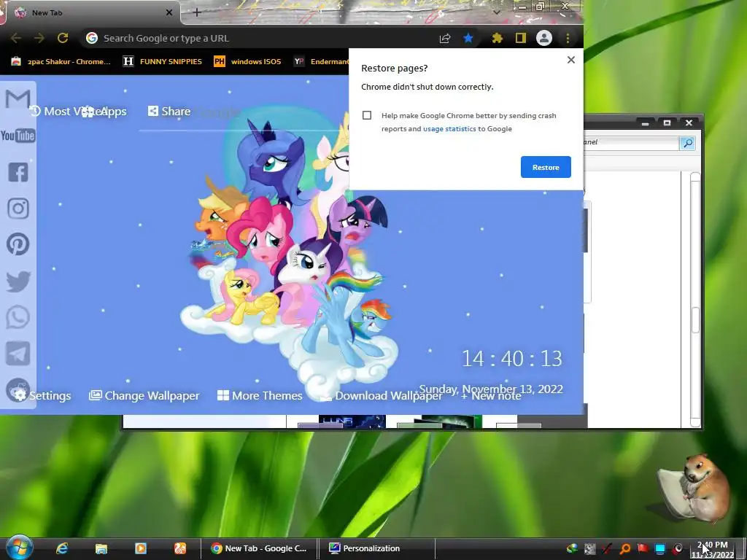This screenshot has height=560, width=747.
Task: Open a new Chrome tab
Action: point(197,12)
